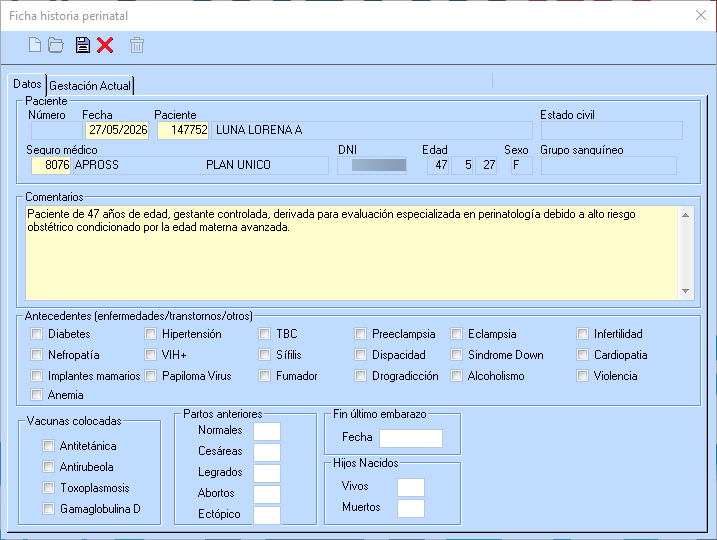Click inside the Comentarios text area
Image resolution: width=717 pixels, height=540 pixels.
351,253
